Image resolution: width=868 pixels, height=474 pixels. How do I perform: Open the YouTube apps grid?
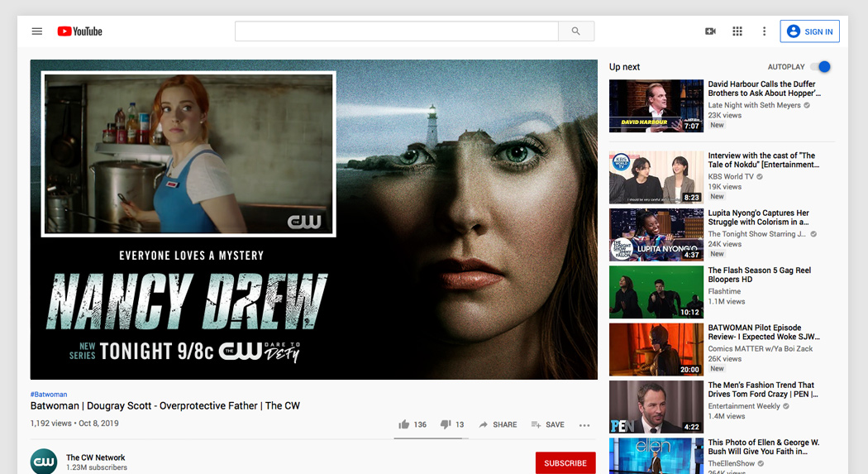pyautogui.click(x=737, y=31)
